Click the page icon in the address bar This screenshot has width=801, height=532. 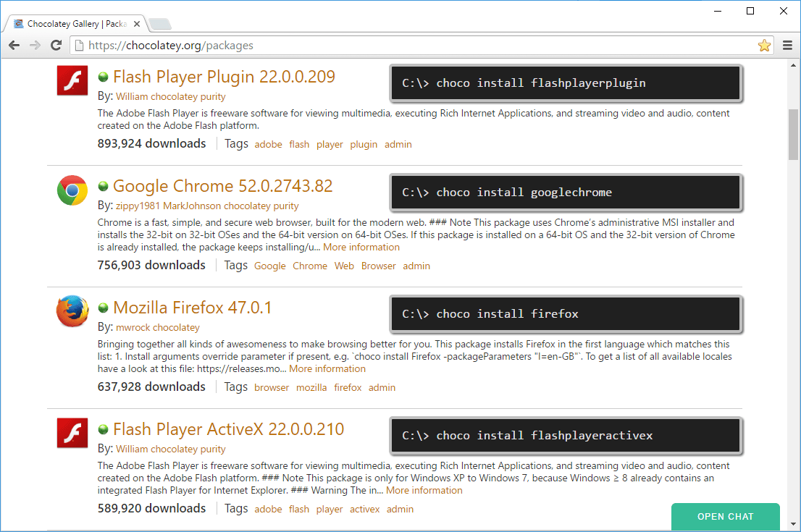pos(79,46)
